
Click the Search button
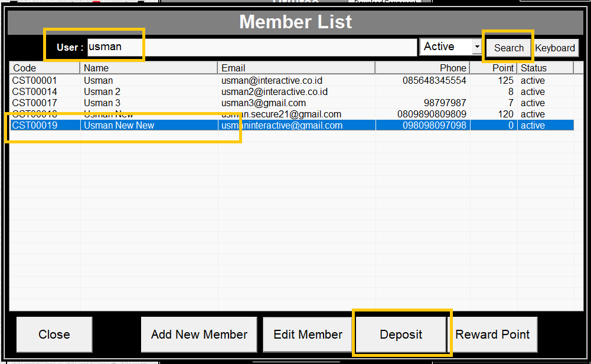click(x=508, y=48)
